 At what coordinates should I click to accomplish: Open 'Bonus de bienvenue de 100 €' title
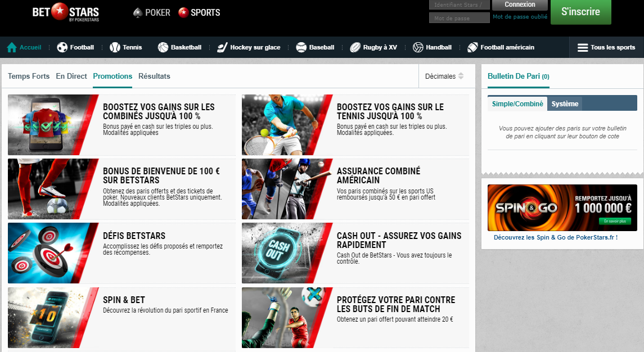coord(161,175)
